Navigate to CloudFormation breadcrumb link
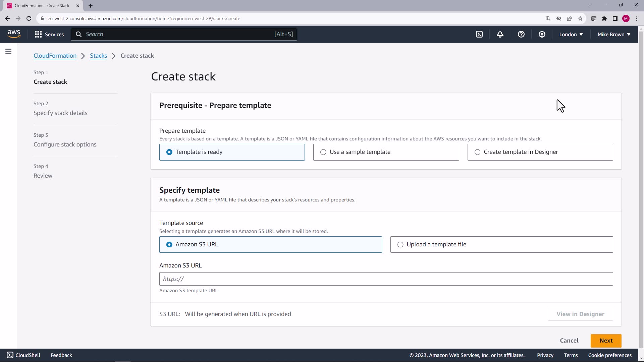644x362 pixels. tap(55, 56)
